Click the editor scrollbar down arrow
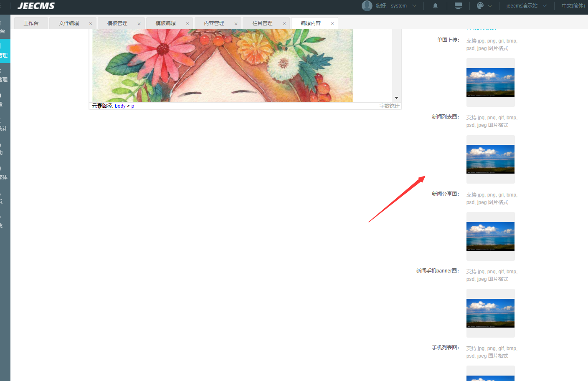588x381 pixels. click(x=396, y=98)
